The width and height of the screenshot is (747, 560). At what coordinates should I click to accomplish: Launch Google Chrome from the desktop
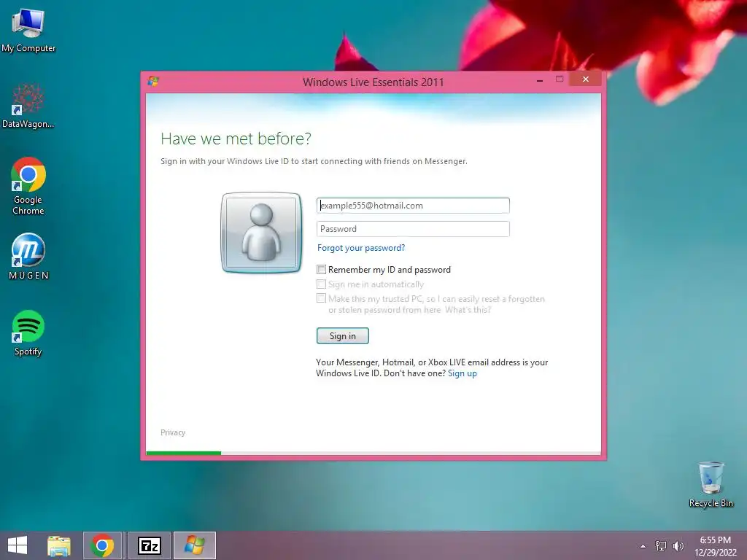tap(28, 185)
